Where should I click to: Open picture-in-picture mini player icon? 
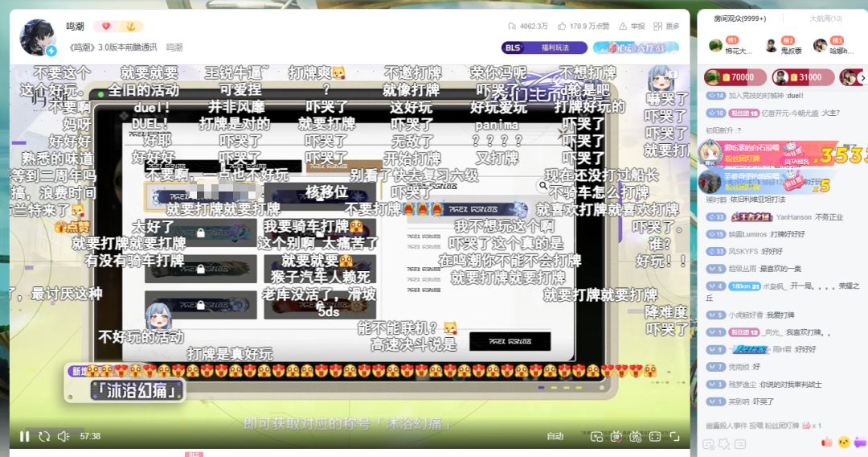pos(596,437)
